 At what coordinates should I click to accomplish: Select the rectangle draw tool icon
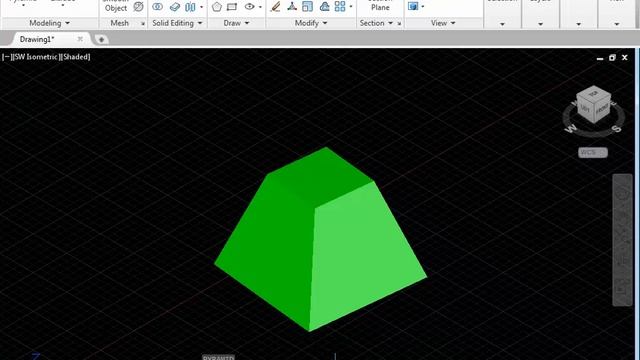pyautogui.click(x=232, y=7)
